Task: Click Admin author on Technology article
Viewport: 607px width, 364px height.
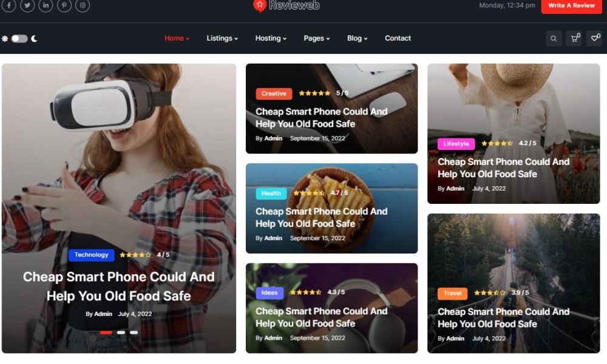Action: coord(103,314)
